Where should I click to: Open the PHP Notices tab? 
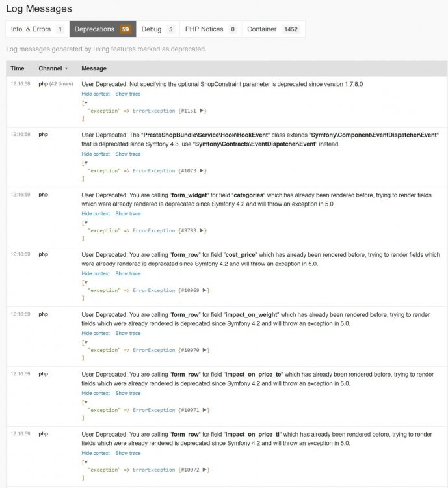click(211, 29)
